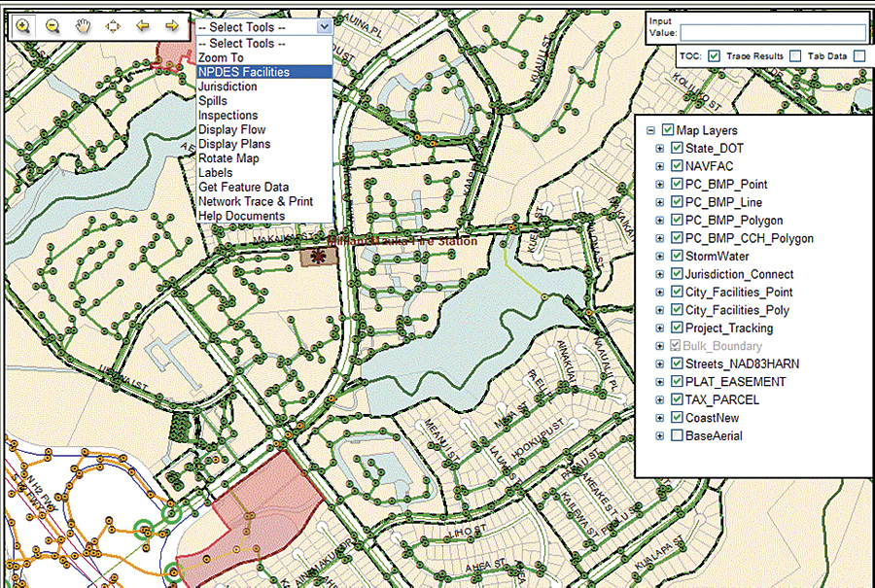Turn off the StormWater layer
875x588 pixels.
click(x=677, y=256)
